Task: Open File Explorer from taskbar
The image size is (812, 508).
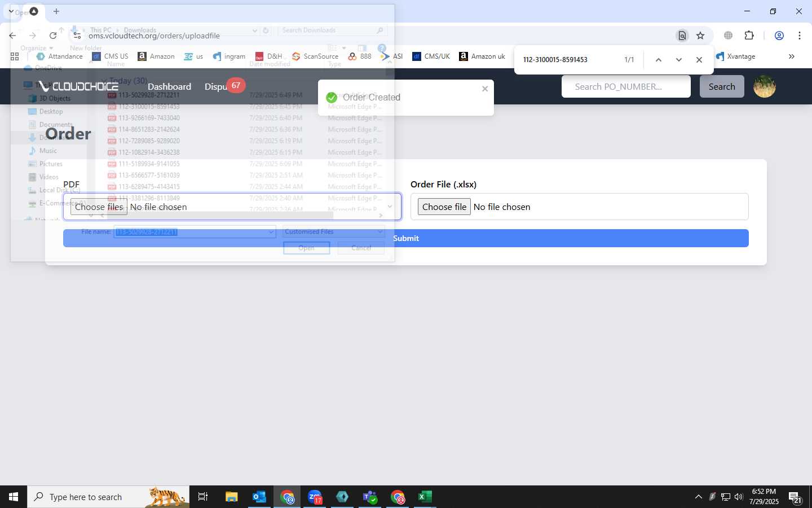Action: pos(231,497)
